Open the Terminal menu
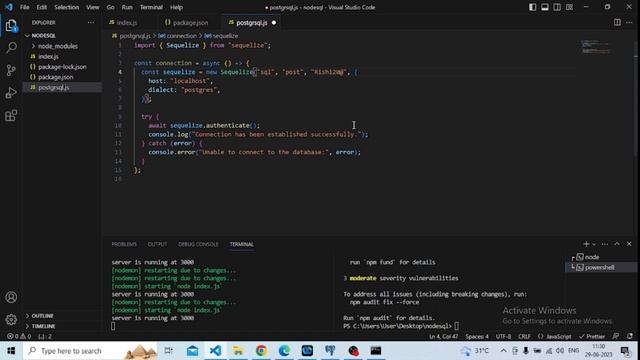640x360 pixels. click(151, 7)
